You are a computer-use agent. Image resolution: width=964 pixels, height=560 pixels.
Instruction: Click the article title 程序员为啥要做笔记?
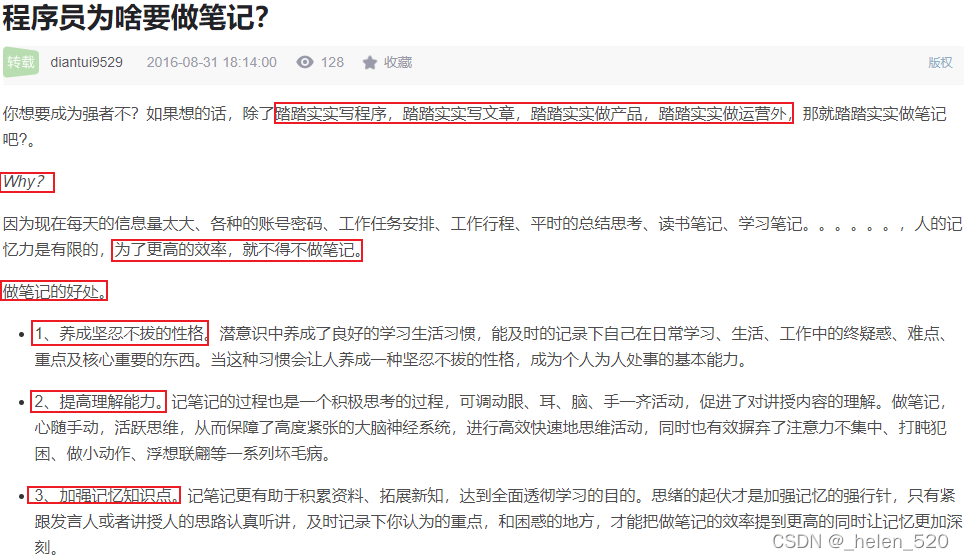[x=136, y=18]
